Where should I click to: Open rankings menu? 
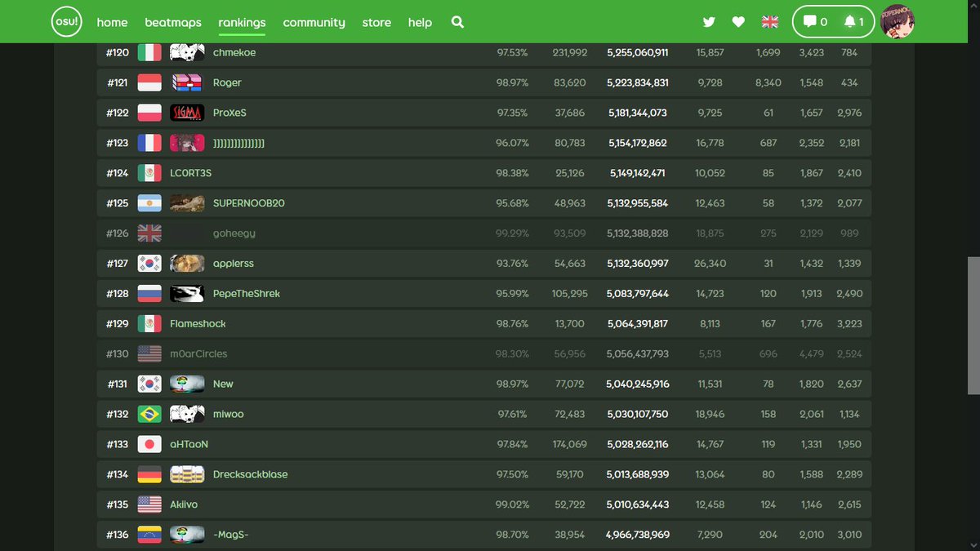pyautogui.click(x=242, y=23)
